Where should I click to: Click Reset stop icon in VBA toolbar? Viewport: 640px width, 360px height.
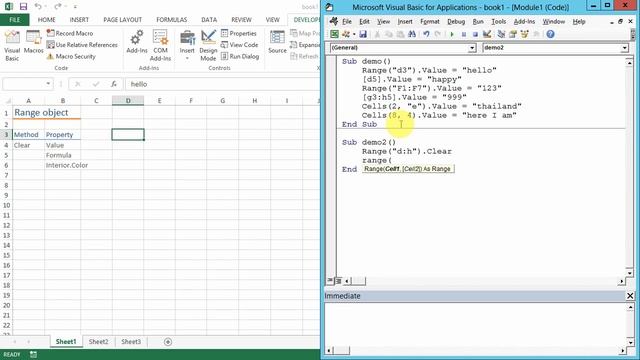pos(475,34)
